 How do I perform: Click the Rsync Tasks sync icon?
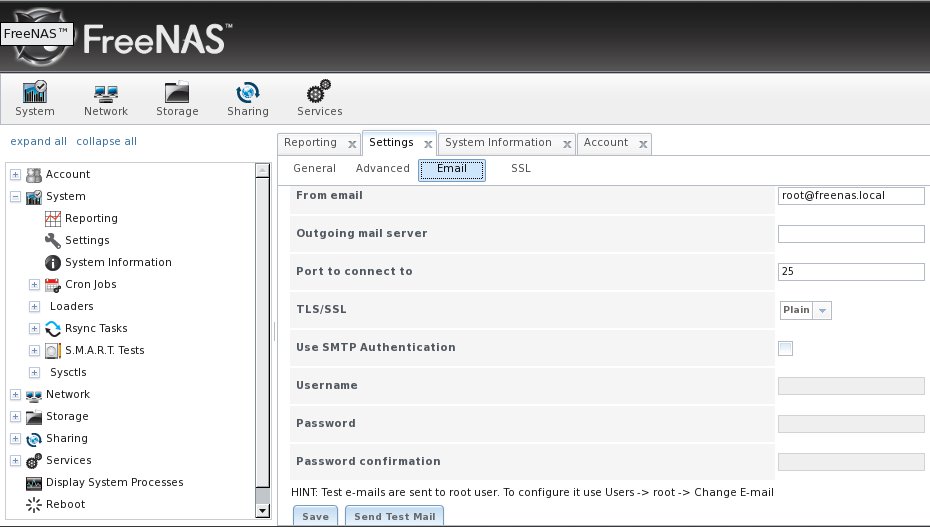[53, 328]
